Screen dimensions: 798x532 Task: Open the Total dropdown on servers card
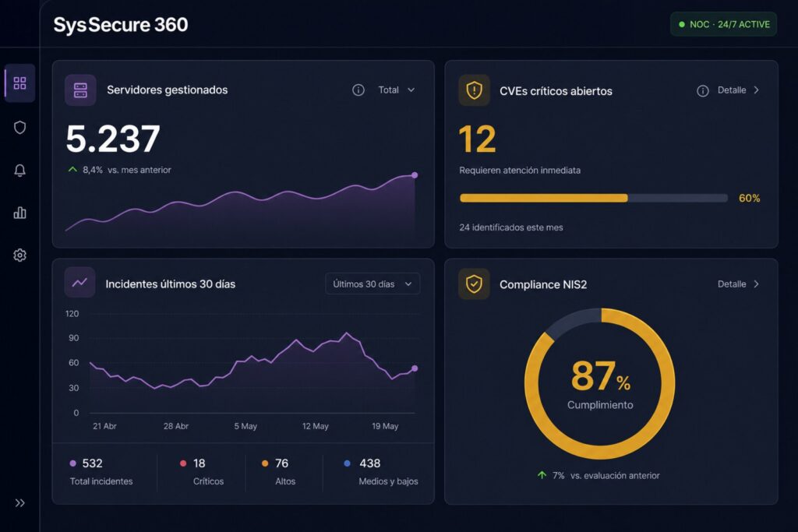coord(397,90)
